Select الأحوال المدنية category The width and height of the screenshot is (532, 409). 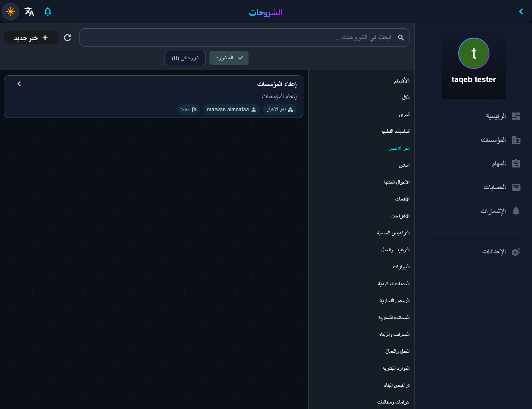pyautogui.click(x=396, y=182)
